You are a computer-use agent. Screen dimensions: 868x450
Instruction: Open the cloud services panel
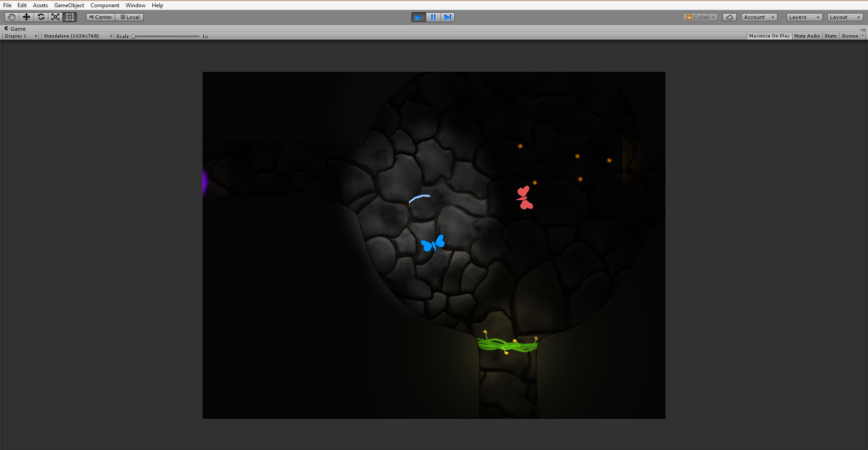(729, 17)
